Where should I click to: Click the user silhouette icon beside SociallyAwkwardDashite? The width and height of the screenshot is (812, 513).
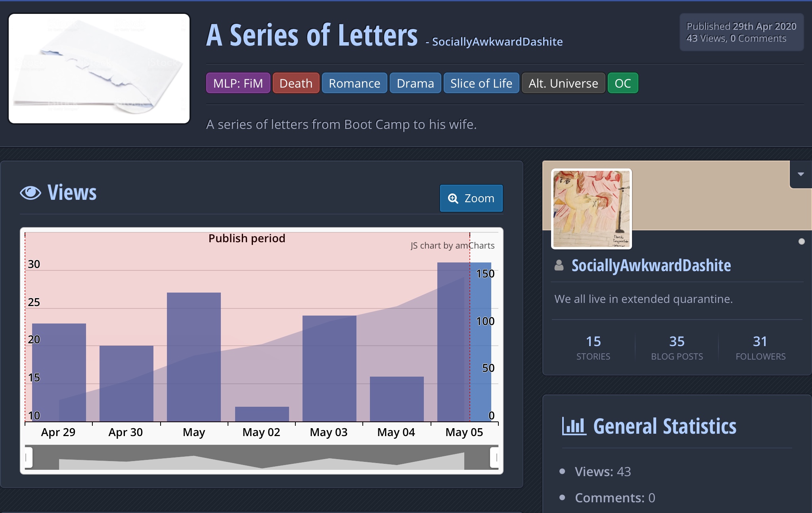click(x=559, y=265)
